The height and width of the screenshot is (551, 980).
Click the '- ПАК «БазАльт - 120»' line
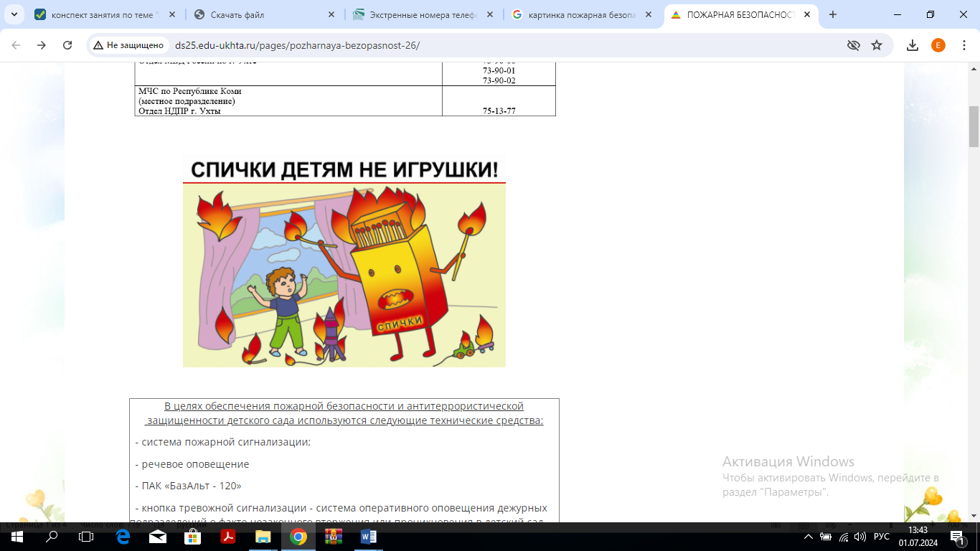point(189,486)
